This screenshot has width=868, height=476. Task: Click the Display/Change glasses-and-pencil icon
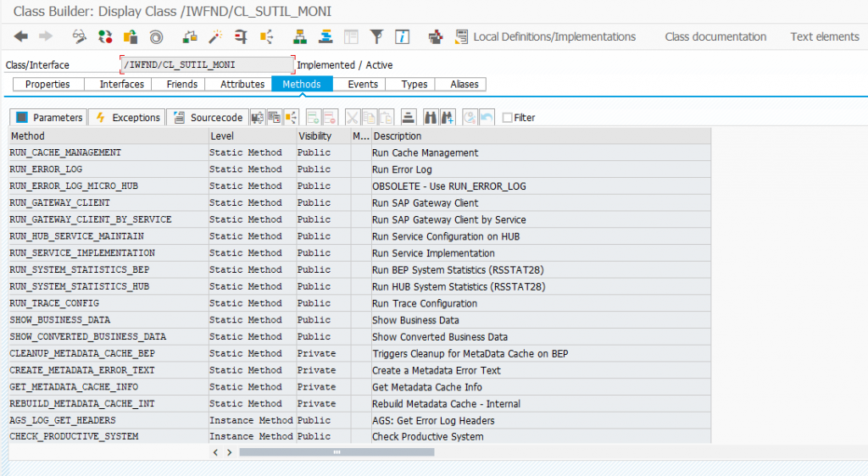pyautogui.click(x=79, y=36)
